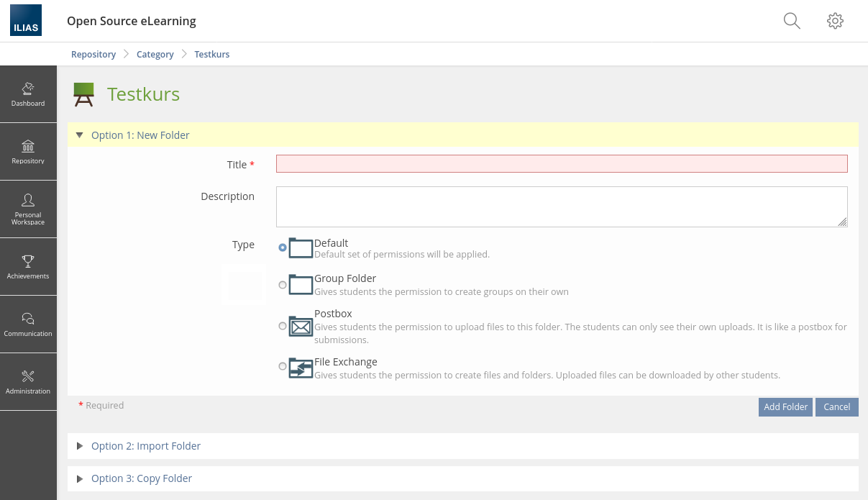The image size is (868, 500).
Task: Choose the File Exchange radio option
Action: (283, 366)
